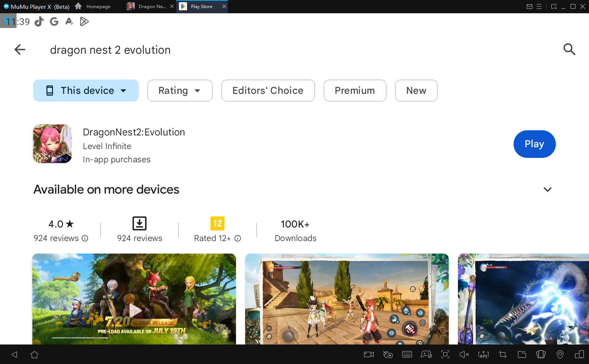This screenshot has width=589, height=364.
Task: Click the search magnifier icon
Action: pos(569,49)
